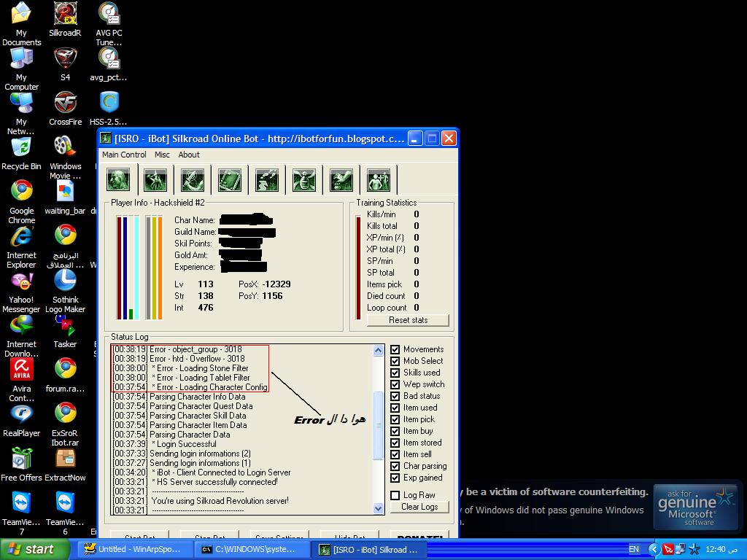747x560 pixels.
Task: Open Internet Explorer desktop icon
Action: 21,246
